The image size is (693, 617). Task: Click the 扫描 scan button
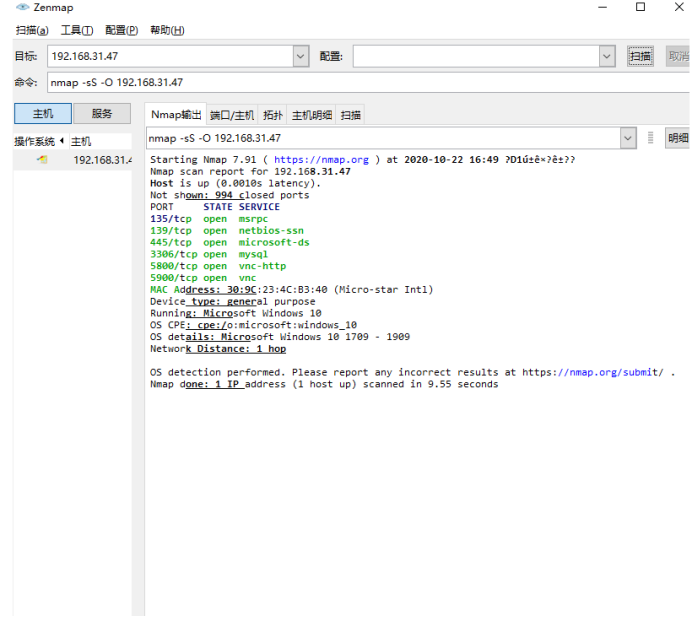coord(640,56)
